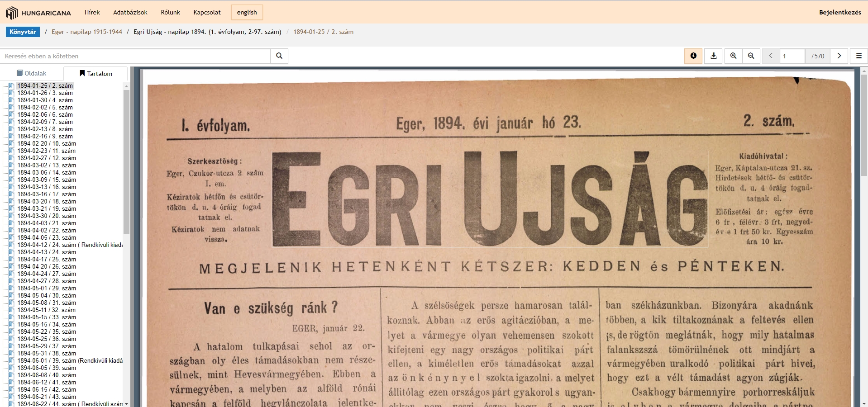Select 1894-02-27 / 12. szám entry
868x407 pixels.
(x=47, y=158)
